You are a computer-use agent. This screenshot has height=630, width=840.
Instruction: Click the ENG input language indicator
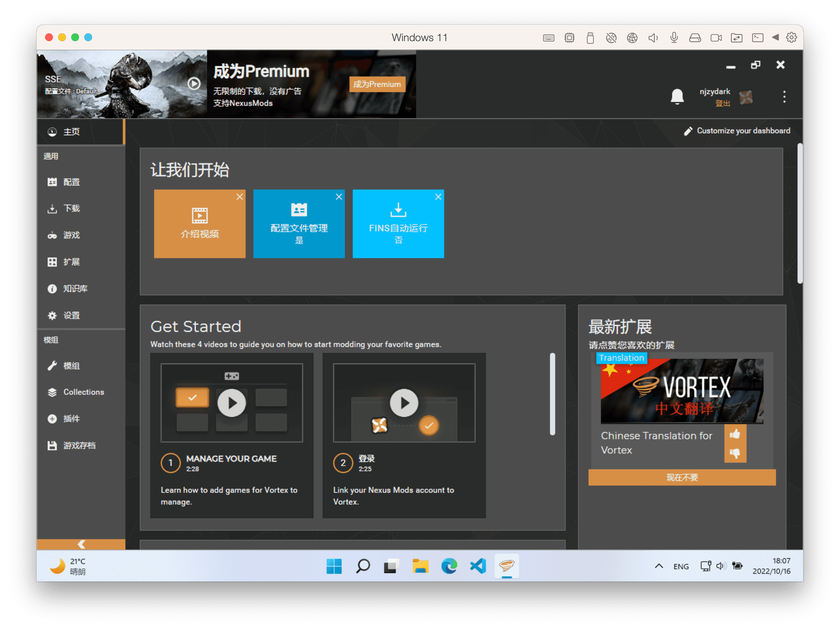[681, 567]
